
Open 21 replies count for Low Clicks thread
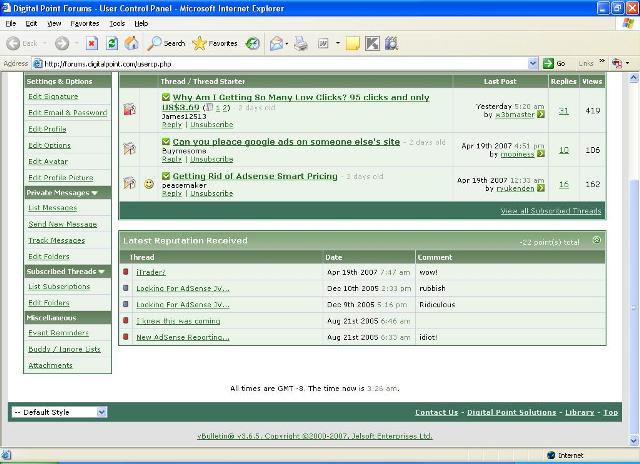(x=563, y=111)
